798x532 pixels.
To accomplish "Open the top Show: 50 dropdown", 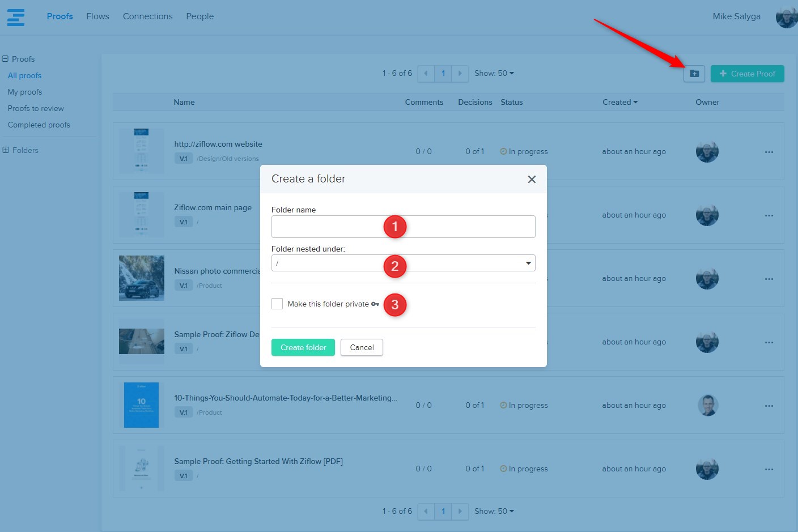I will click(x=494, y=74).
